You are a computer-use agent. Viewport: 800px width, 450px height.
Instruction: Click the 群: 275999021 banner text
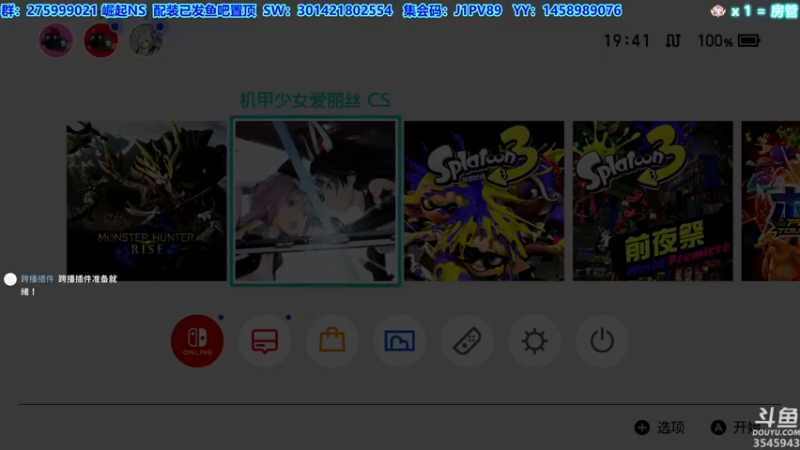[x=49, y=11]
